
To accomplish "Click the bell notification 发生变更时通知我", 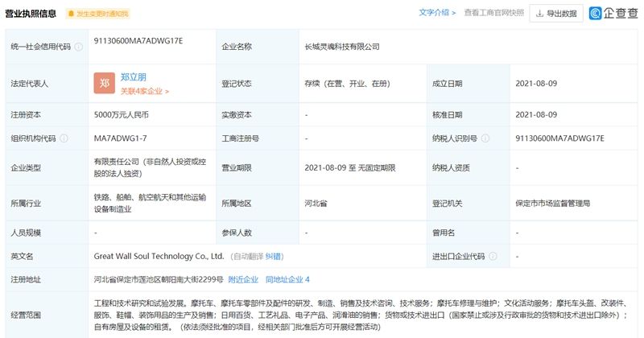I will click(x=97, y=14).
